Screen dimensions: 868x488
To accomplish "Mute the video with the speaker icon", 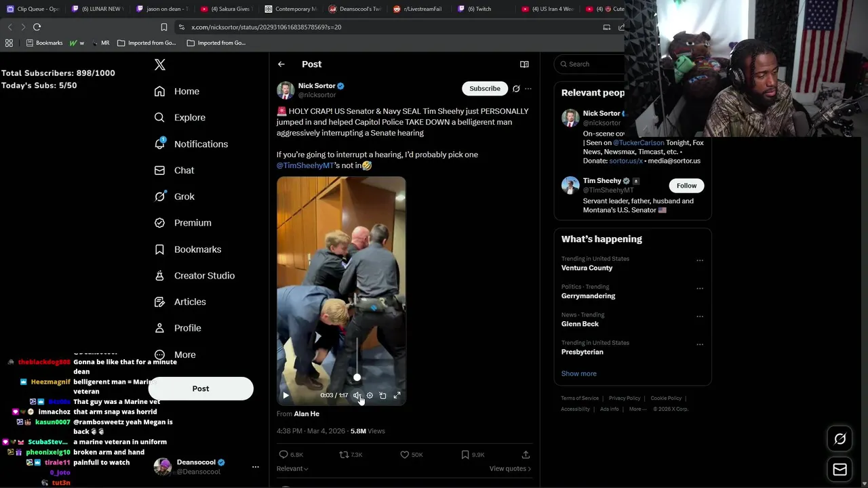I will 357,395.
